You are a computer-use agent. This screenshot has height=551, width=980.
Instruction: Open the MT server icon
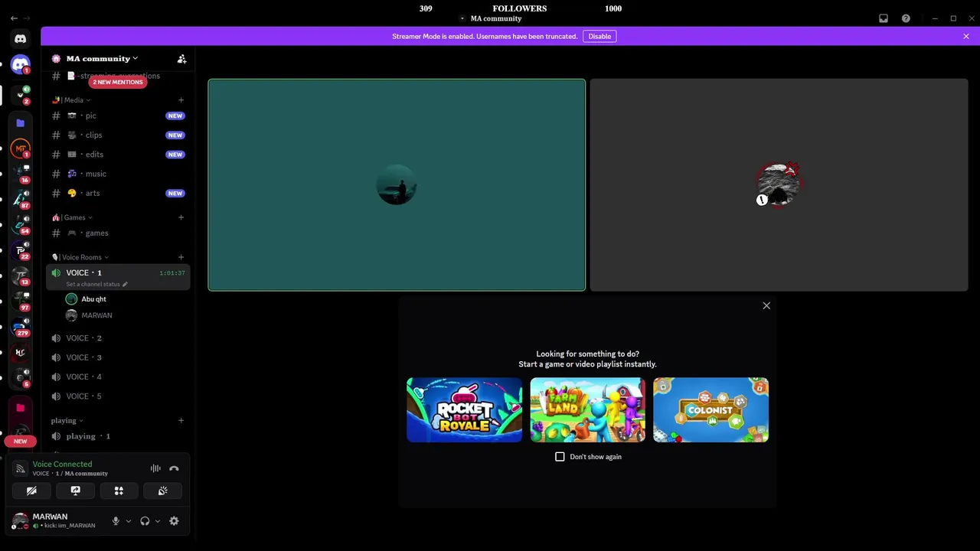21,148
